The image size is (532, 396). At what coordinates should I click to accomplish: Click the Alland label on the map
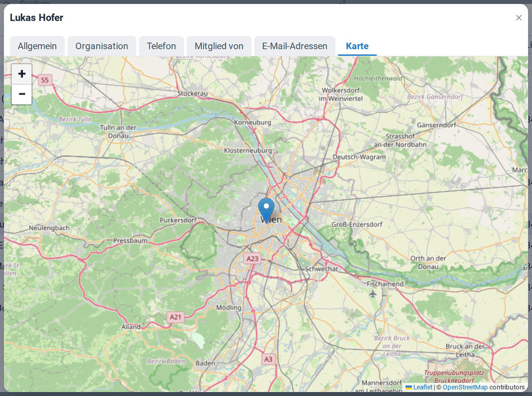(x=131, y=327)
